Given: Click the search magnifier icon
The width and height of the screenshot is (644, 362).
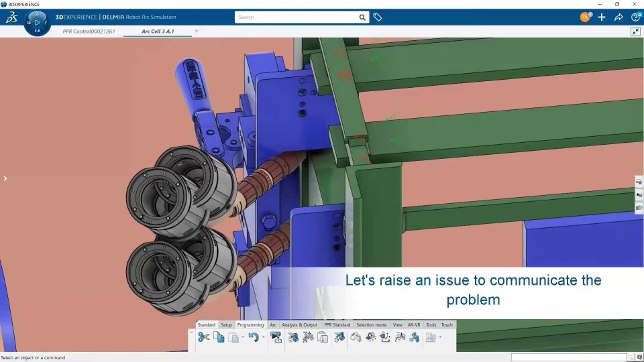Looking at the screenshot, I should 362,17.
